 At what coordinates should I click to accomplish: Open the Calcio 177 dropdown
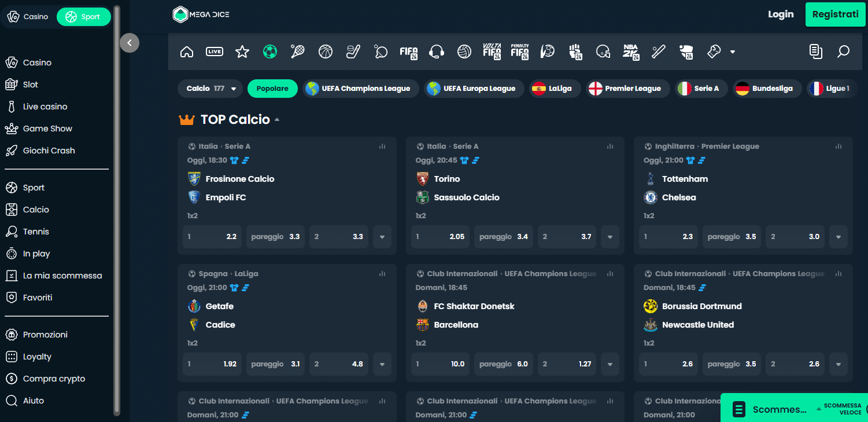click(210, 89)
